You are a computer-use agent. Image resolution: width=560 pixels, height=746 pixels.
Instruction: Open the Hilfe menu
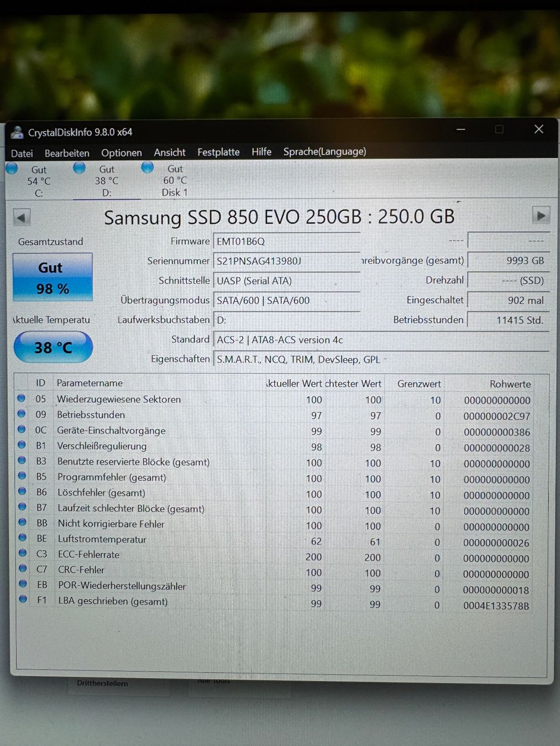coord(261,151)
